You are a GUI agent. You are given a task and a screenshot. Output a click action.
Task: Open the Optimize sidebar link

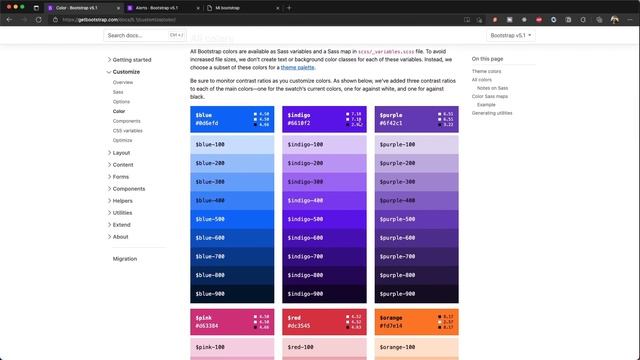click(x=122, y=140)
